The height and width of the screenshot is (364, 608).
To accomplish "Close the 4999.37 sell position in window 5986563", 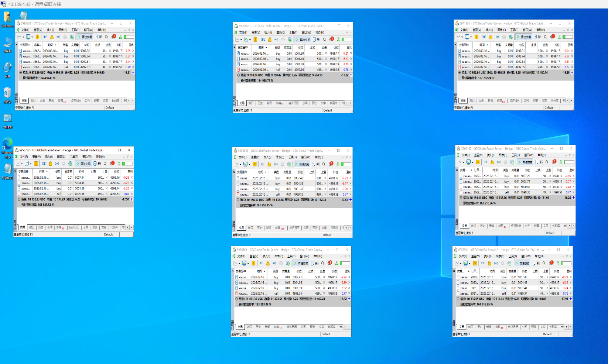I will click(x=133, y=67).
